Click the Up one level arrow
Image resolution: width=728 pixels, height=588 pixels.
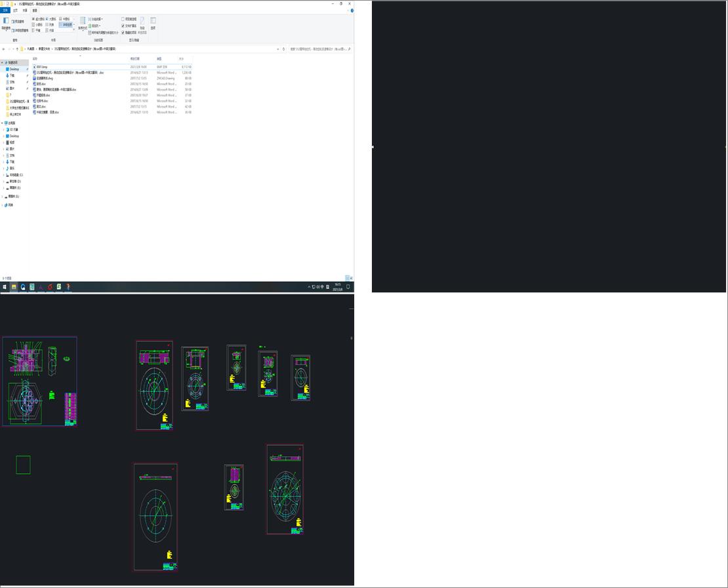coord(17,49)
